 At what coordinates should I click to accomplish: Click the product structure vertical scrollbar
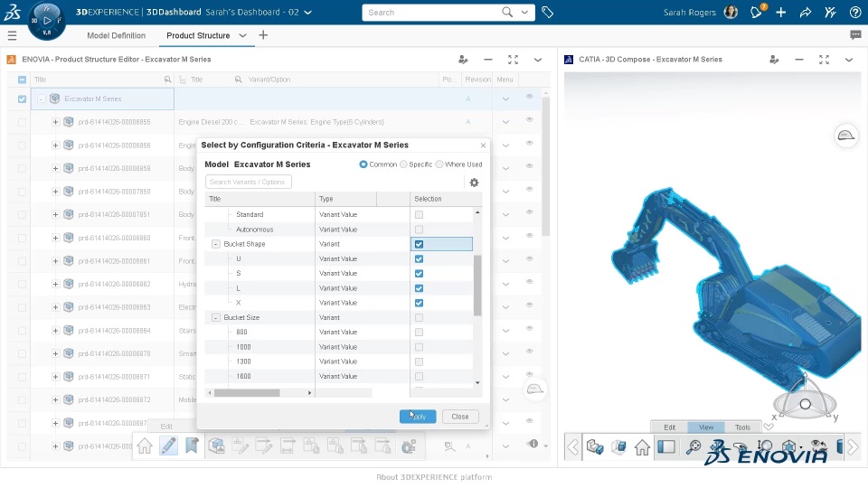coord(545,166)
